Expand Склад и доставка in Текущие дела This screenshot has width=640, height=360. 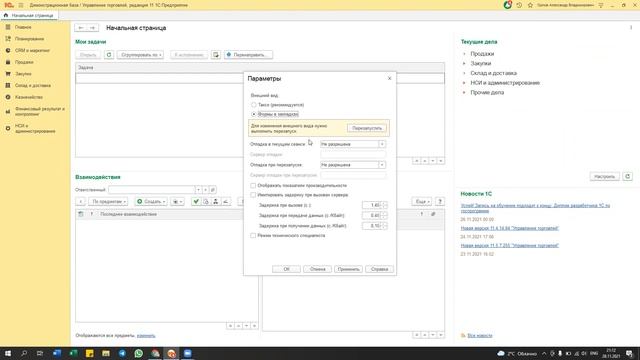point(464,73)
